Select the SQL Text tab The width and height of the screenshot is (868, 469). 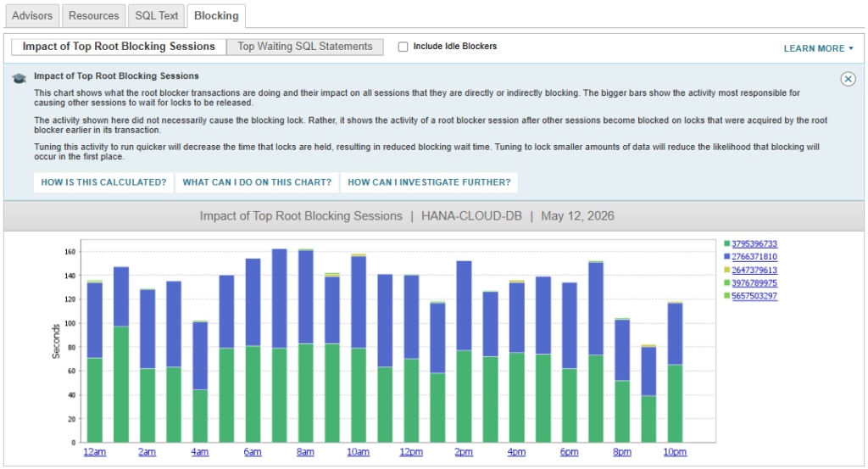tap(156, 15)
